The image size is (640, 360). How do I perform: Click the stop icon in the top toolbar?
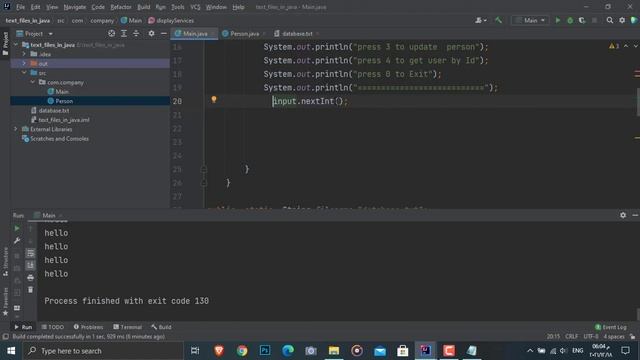coord(594,20)
